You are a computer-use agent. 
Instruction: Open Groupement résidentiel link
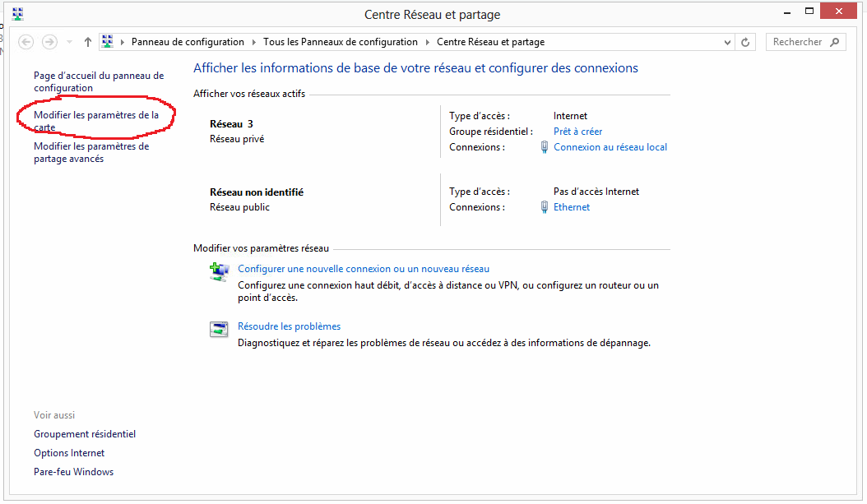85,434
